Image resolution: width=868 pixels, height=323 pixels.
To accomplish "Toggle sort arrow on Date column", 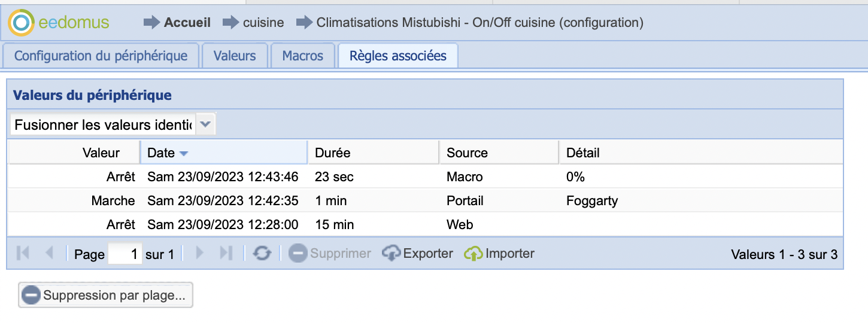I will tap(184, 153).
